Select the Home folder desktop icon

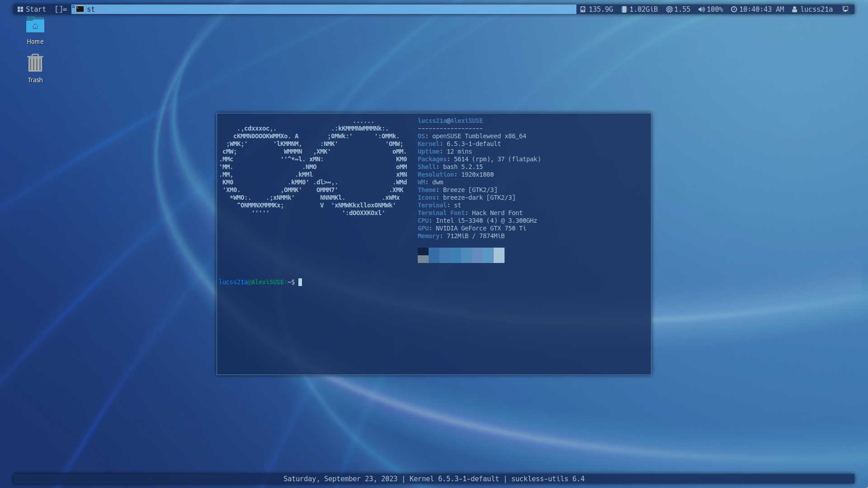[x=35, y=31]
